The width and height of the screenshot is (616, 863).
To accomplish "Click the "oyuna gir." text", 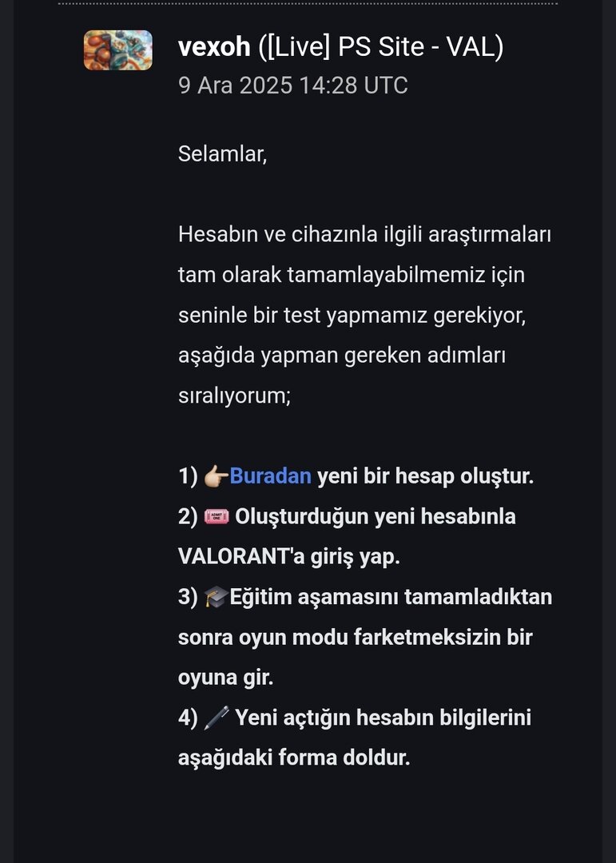I will point(225,678).
